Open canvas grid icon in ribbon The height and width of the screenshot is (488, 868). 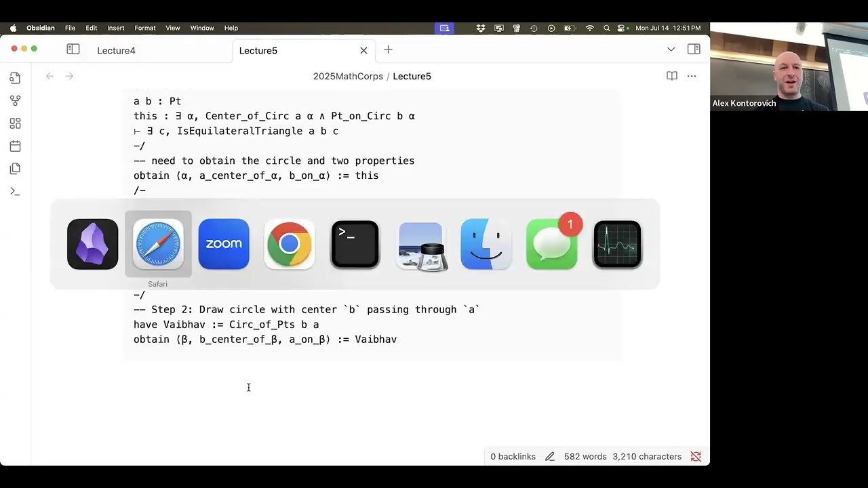tap(15, 123)
